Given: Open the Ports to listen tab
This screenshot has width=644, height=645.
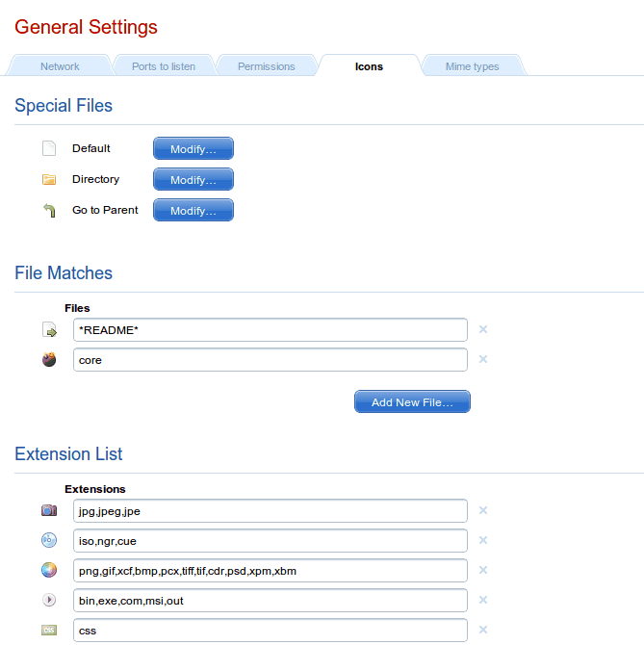Looking at the screenshot, I should coord(164,66).
